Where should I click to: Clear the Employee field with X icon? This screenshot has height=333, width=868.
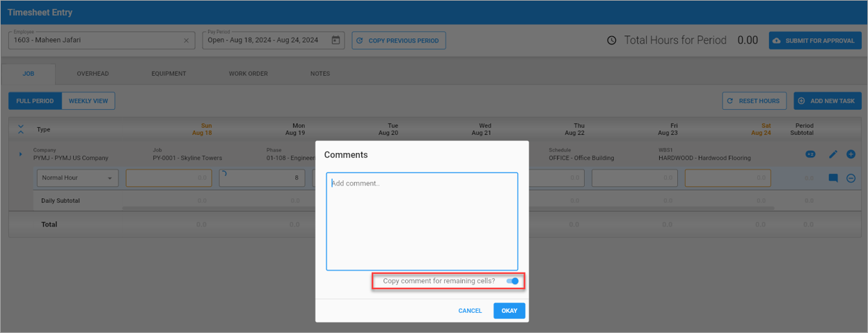(x=186, y=40)
